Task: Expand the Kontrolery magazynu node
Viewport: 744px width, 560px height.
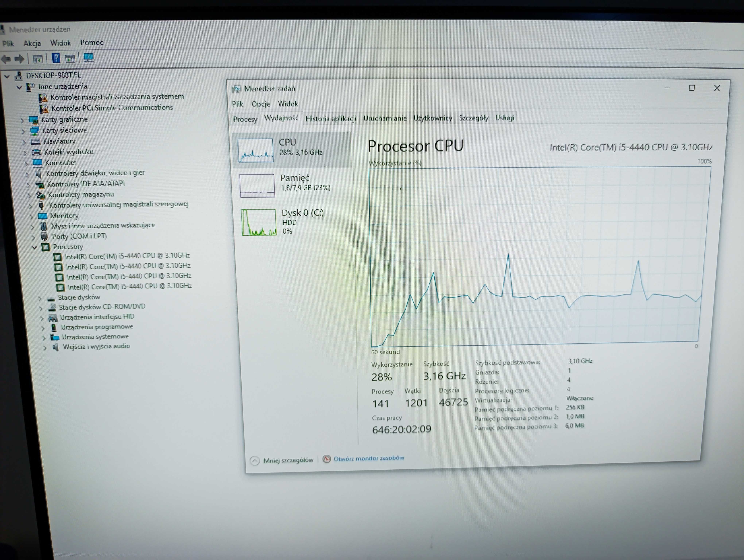Action: pyautogui.click(x=29, y=196)
